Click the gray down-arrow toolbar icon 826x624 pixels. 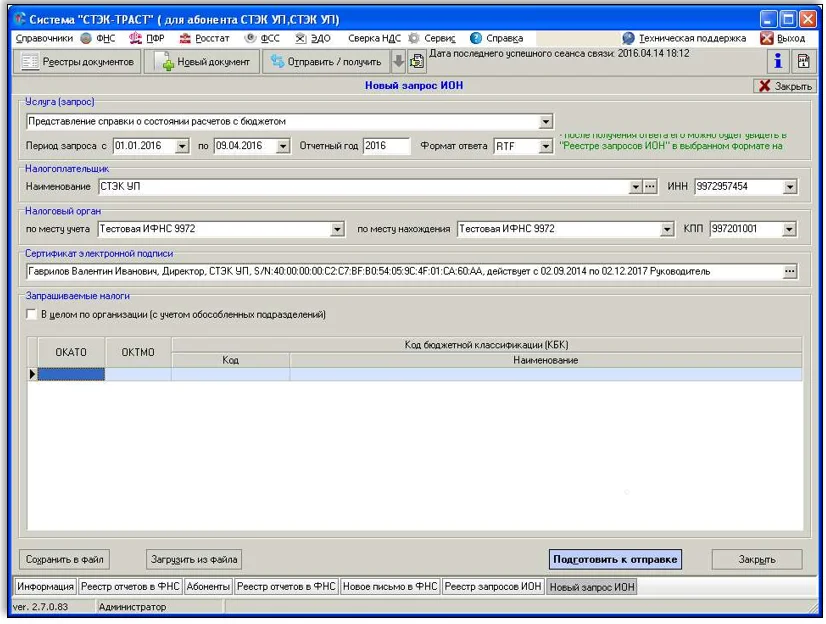pyautogui.click(x=398, y=62)
